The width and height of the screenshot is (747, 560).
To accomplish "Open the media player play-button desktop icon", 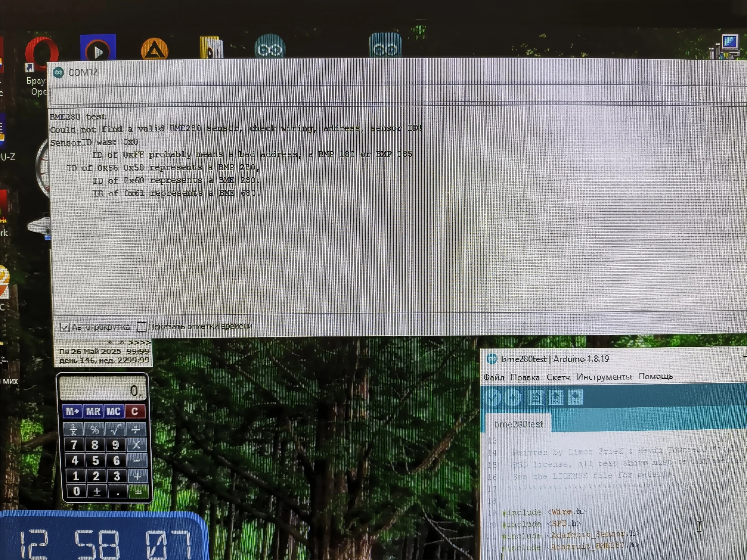I will [x=98, y=49].
